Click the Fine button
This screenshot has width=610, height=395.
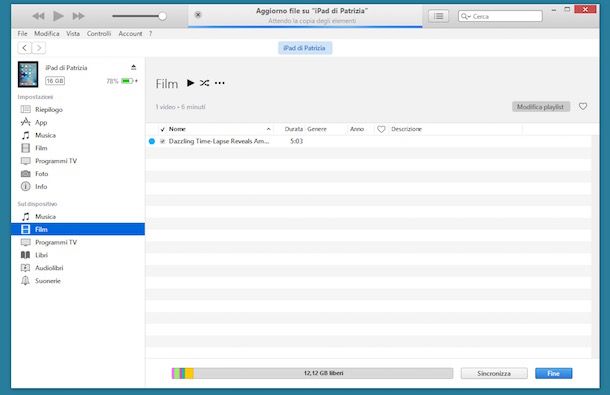point(554,373)
